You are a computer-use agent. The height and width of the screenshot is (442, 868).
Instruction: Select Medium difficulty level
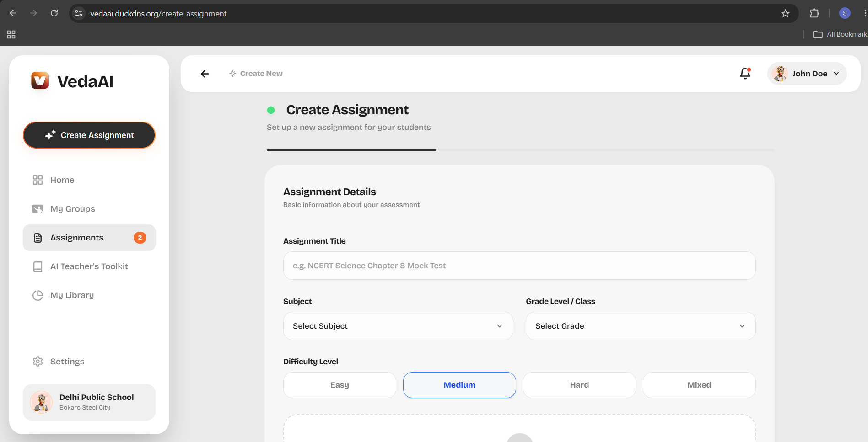(459, 385)
